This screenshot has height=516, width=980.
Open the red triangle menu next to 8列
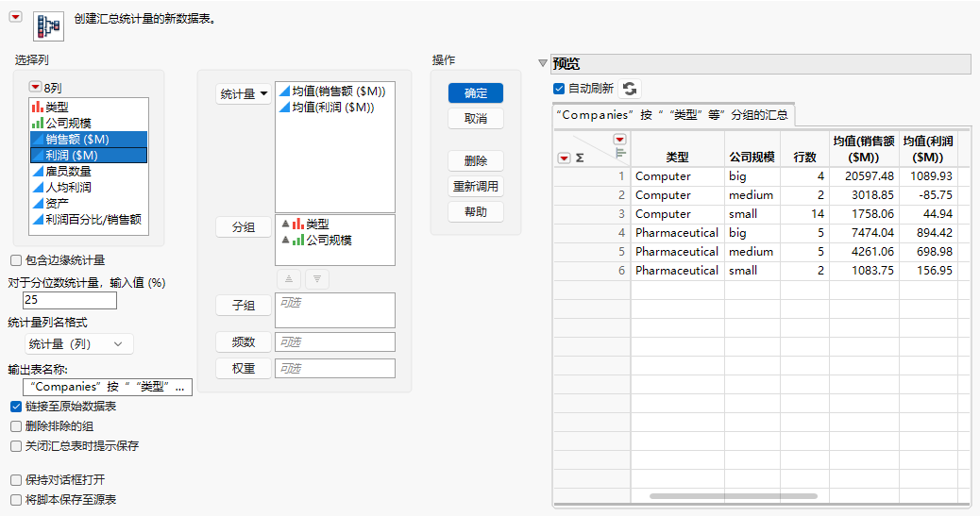coord(36,87)
